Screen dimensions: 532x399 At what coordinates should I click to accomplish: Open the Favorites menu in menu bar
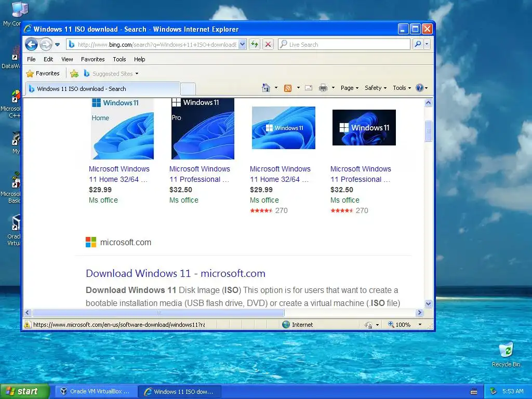92,59
